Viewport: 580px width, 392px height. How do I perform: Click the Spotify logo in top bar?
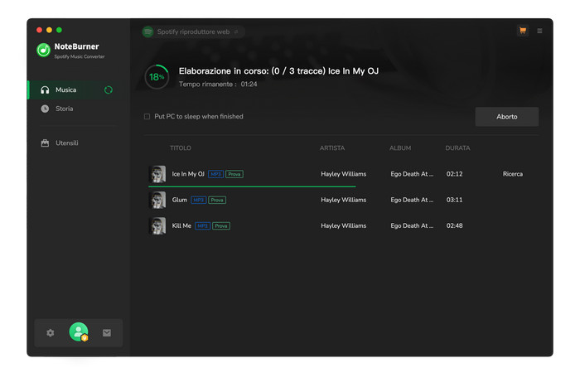(x=148, y=31)
